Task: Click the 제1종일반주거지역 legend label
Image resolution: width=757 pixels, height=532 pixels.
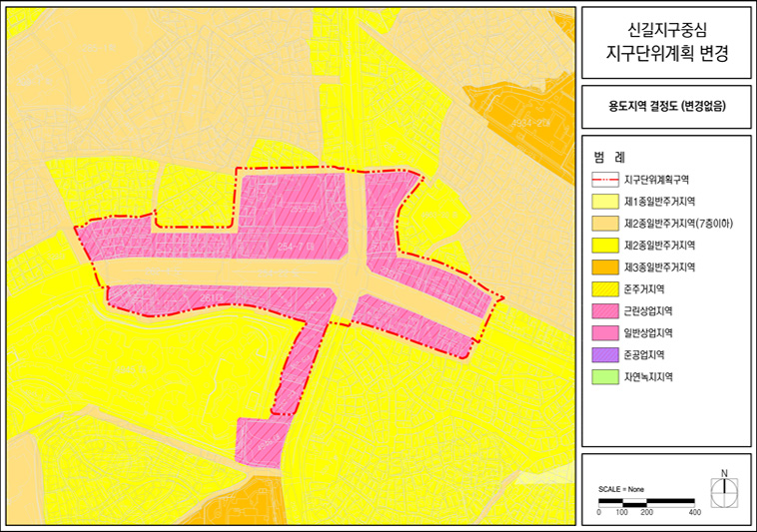Action: [x=659, y=202]
